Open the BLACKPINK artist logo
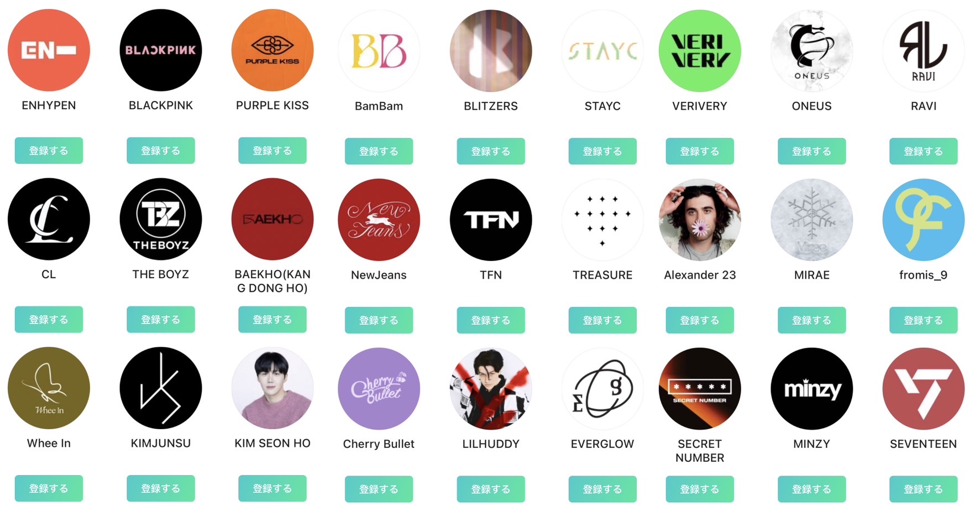This screenshot has width=980, height=511. (x=161, y=50)
